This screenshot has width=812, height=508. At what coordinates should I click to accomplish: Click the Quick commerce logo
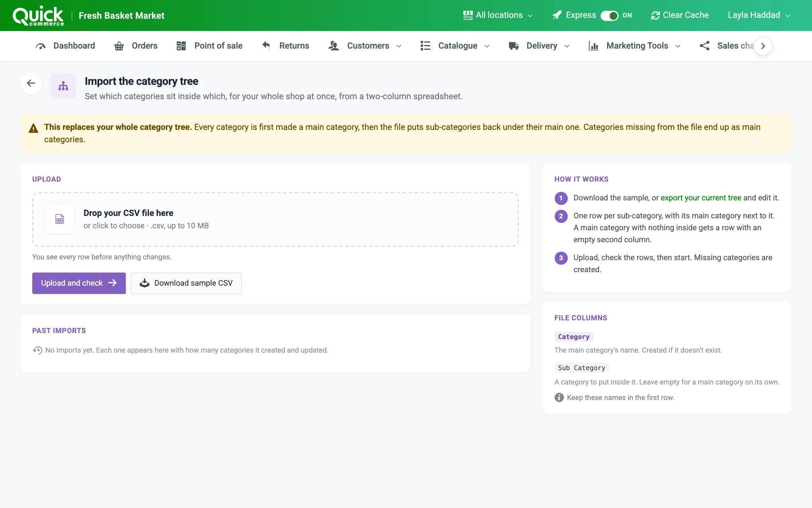[x=38, y=16]
